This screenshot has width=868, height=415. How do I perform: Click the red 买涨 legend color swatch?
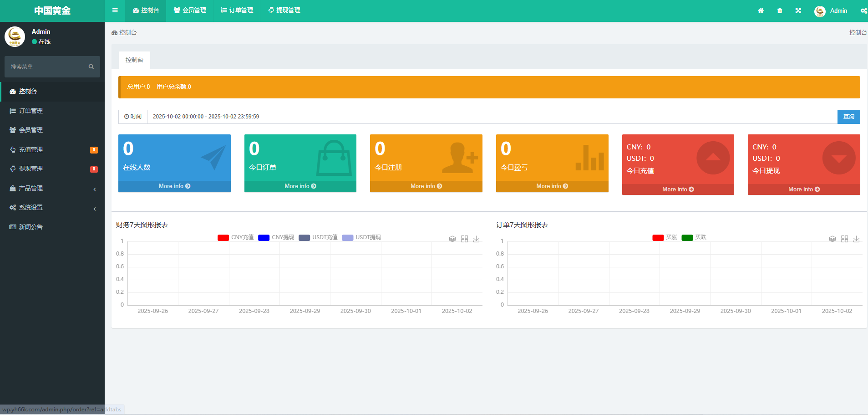[658, 238]
